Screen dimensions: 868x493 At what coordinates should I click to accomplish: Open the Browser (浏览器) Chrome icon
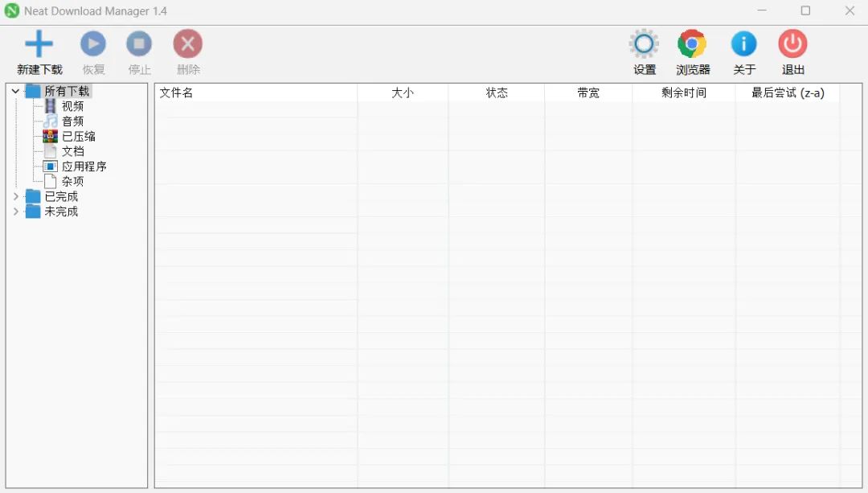coord(692,44)
